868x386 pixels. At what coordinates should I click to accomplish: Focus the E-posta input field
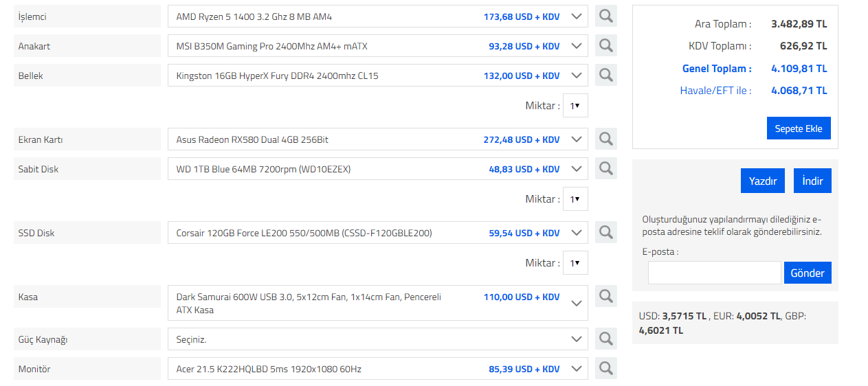(714, 273)
